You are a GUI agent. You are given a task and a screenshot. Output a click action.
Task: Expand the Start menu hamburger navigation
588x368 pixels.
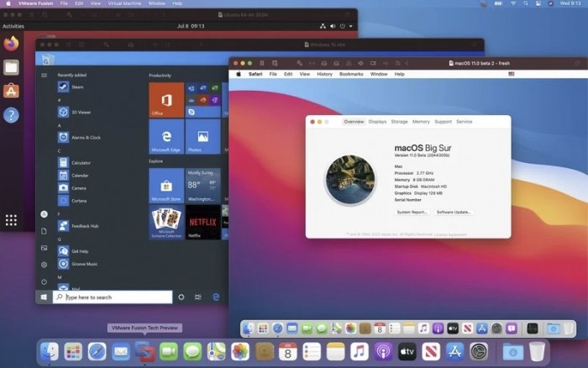(44, 76)
